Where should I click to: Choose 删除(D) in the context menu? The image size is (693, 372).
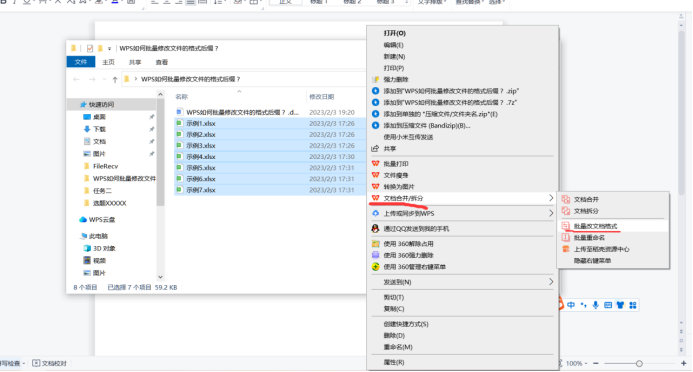(394, 335)
